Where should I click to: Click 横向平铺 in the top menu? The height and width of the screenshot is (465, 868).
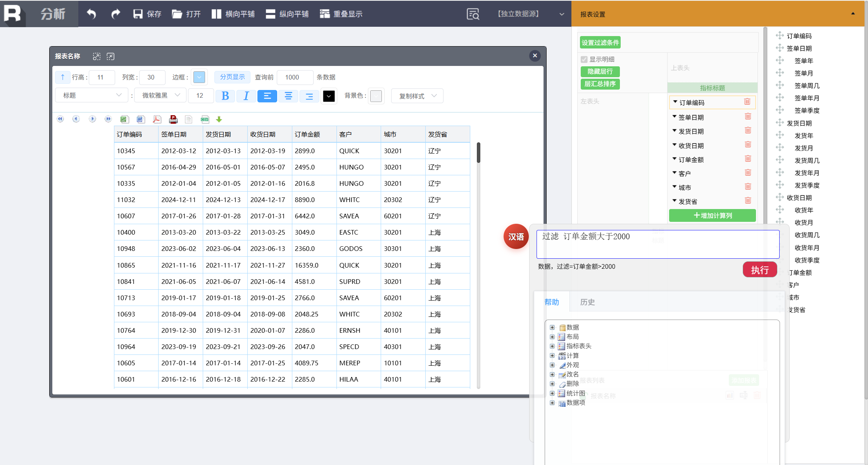tap(233, 14)
